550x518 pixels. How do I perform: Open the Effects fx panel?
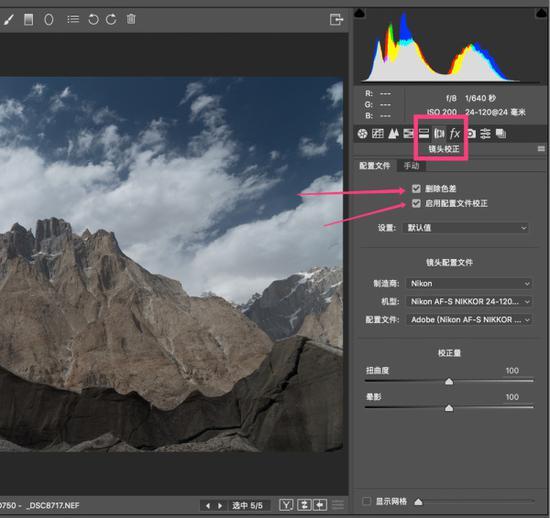tap(455, 134)
